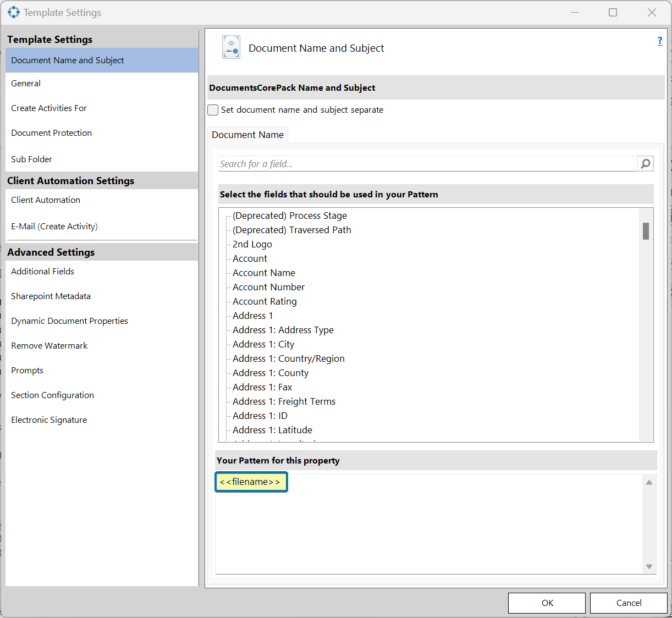Switch to the Document Name tab
This screenshot has width=672, height=618.
(x=247, y=135)
